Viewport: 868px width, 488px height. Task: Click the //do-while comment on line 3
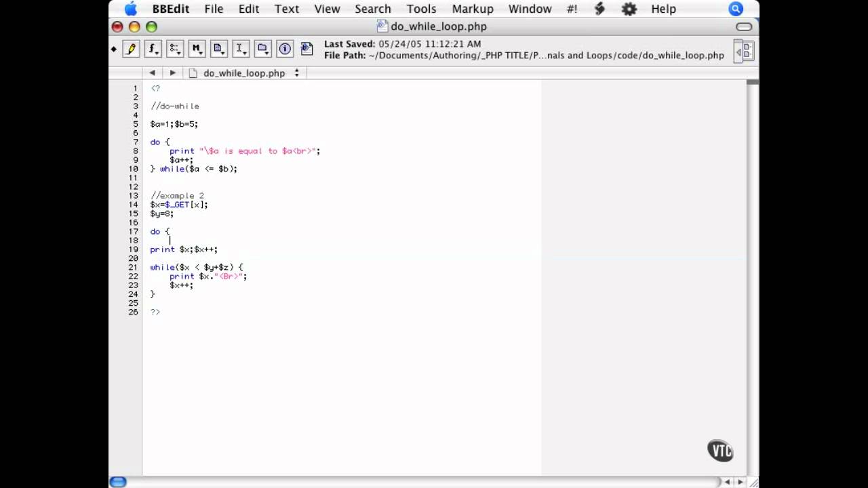tap(175, 106)
